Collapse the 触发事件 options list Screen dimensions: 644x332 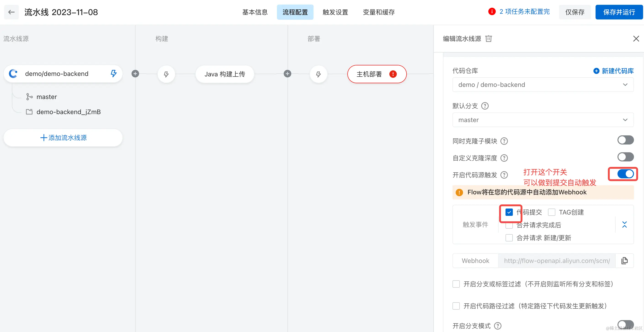[x=624, y=224]
